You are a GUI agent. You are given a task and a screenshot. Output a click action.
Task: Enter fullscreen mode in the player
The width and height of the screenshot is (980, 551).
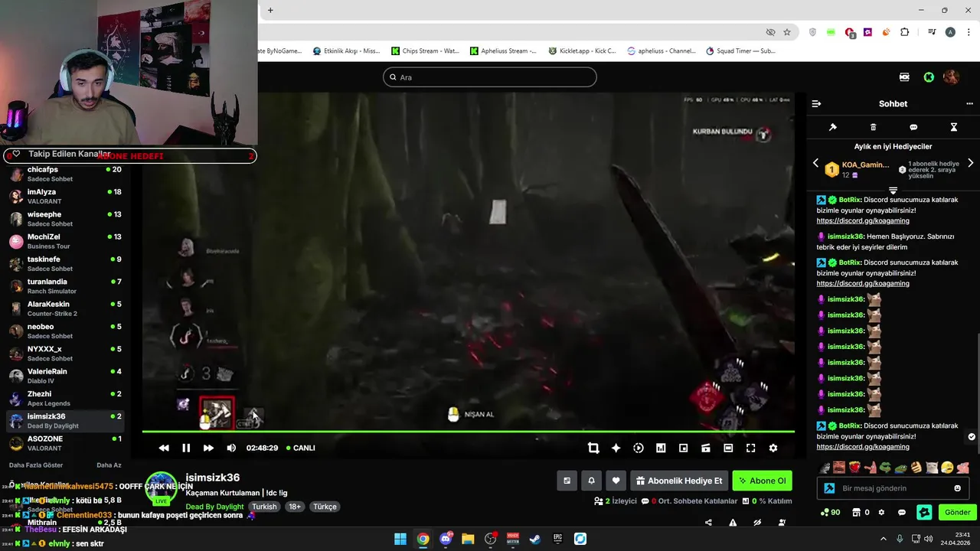pos(750,448)
